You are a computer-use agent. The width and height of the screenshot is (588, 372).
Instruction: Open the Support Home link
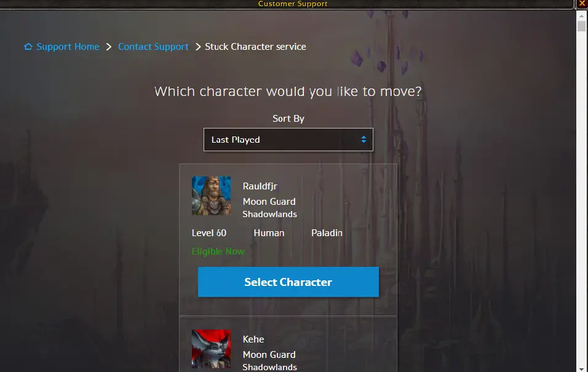(68, 47)
